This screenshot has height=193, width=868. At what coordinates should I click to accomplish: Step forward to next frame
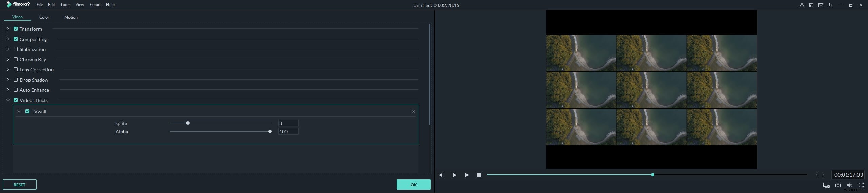coord(454,175)
